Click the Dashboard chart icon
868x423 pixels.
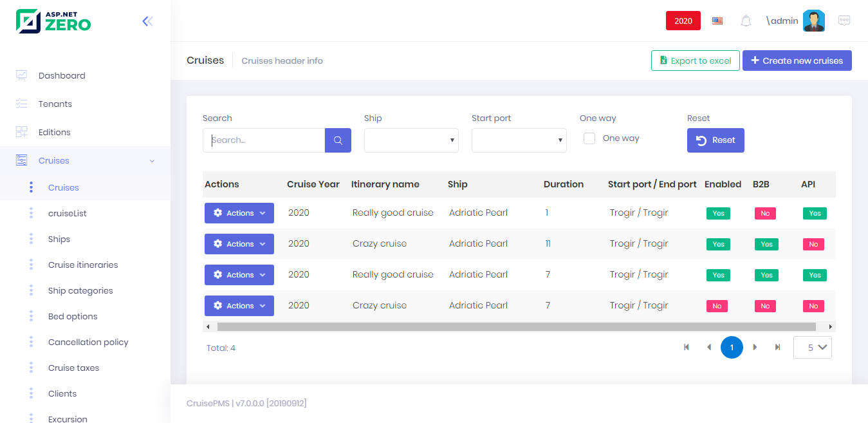click(x=21, y=75)
